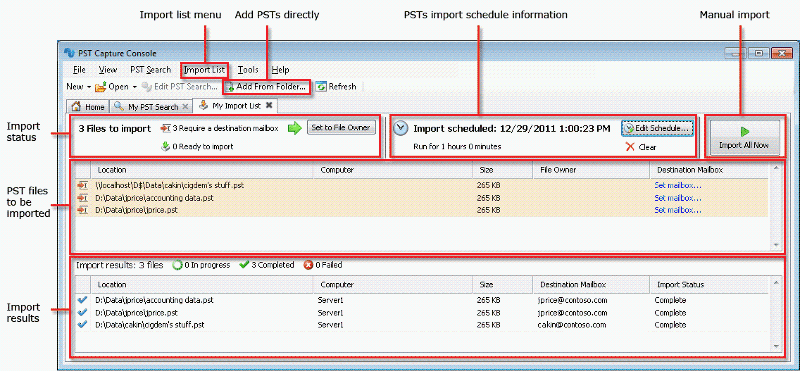Expand the Open dropdown arrow
800x371 pixels.
[x=135, y=87]
